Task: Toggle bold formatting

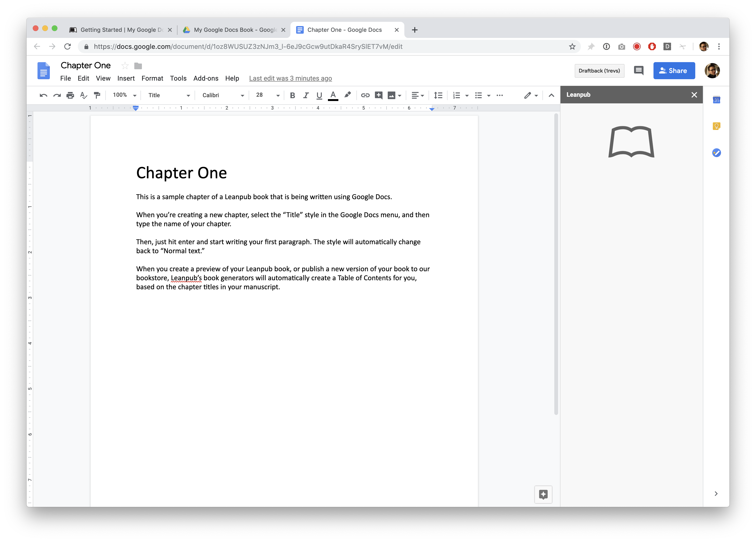Action: point(292,95)
